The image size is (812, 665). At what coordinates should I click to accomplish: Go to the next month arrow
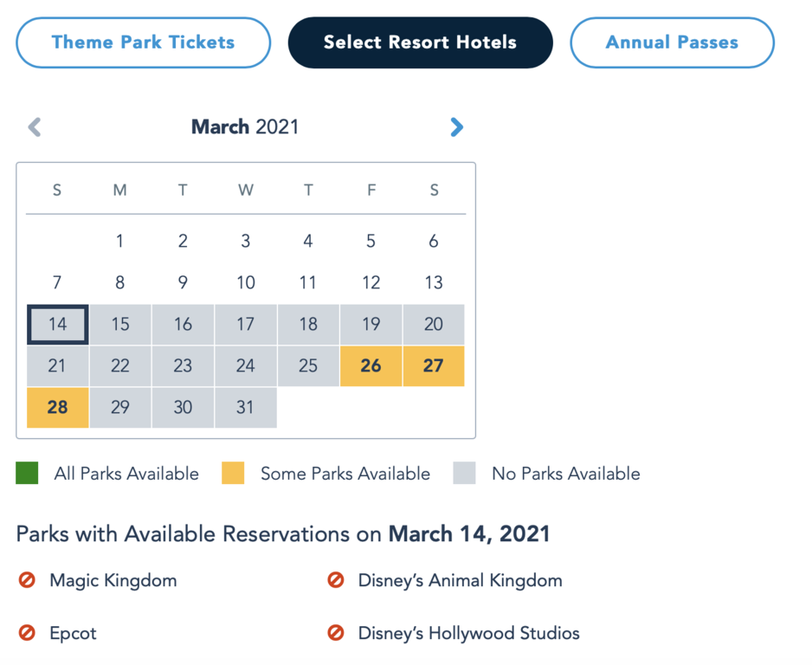pyautogui.click(x=456, y=127)
